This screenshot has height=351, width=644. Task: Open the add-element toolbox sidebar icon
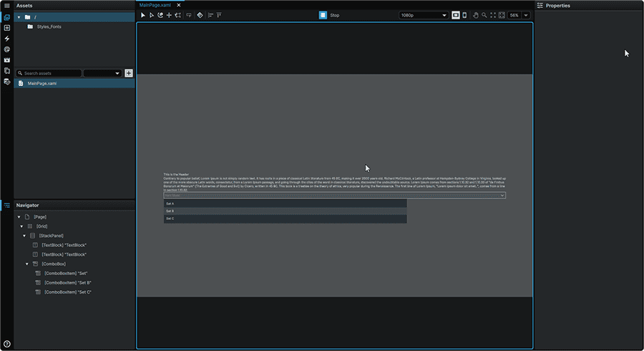[7, 28]
